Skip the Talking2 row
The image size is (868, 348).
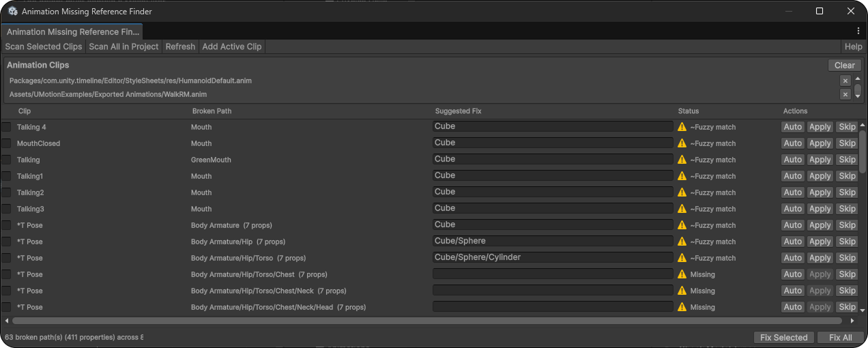tap(847, 192)
